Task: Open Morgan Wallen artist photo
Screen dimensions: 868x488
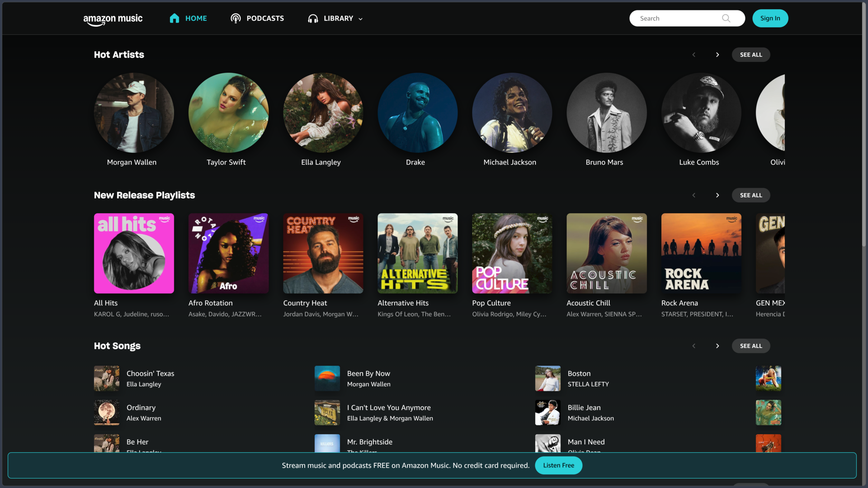Action: pyautogui.click(x=134, y=113)
